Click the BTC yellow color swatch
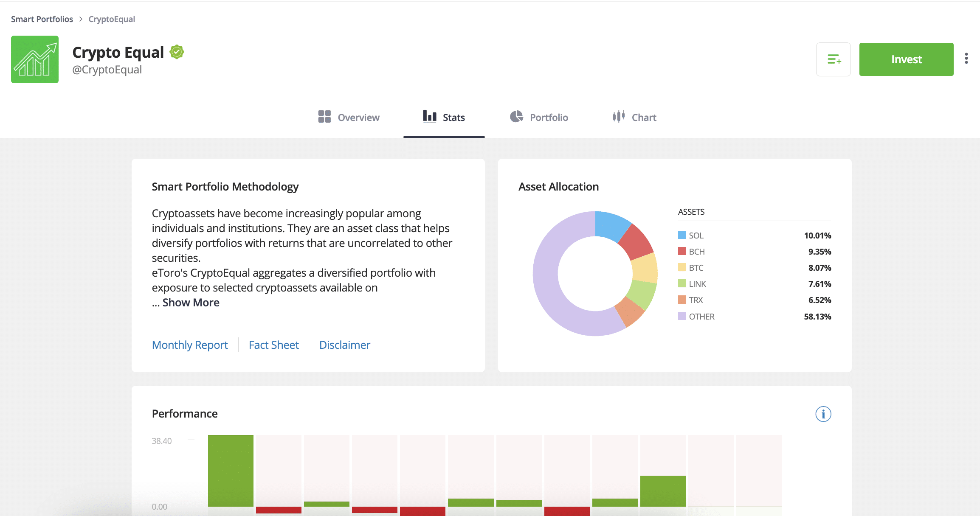The width and height of the screenshot is (980, 516). (682, 267)
